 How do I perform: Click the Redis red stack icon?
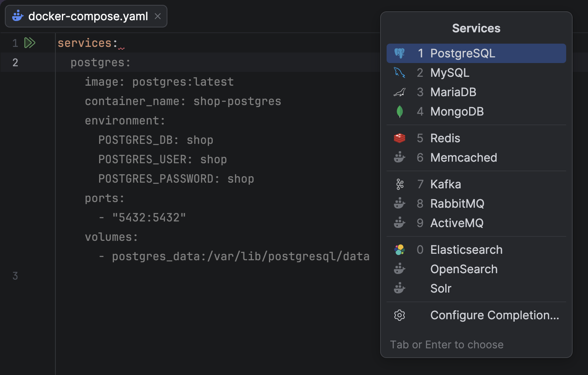point(400,138)
